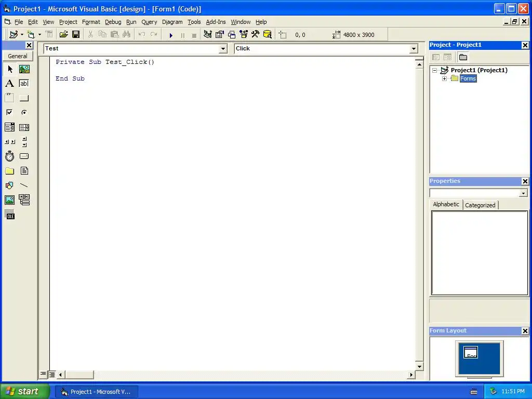Screen dimensions: 532x399
Task: Open the Object dropdown showing Test
Action: [223, 49]
